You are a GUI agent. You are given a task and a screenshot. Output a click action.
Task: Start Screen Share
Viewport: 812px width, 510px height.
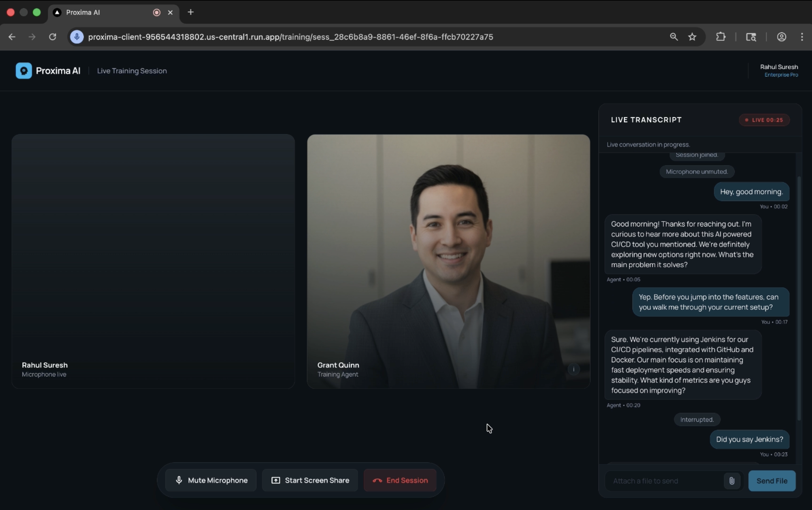click(310, 480)
